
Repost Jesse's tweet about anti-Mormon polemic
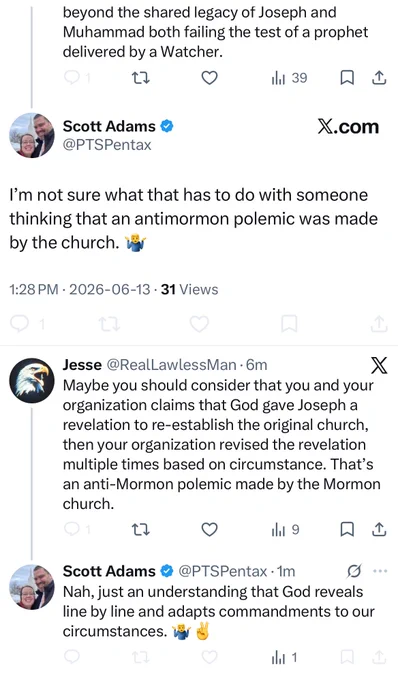140,530
